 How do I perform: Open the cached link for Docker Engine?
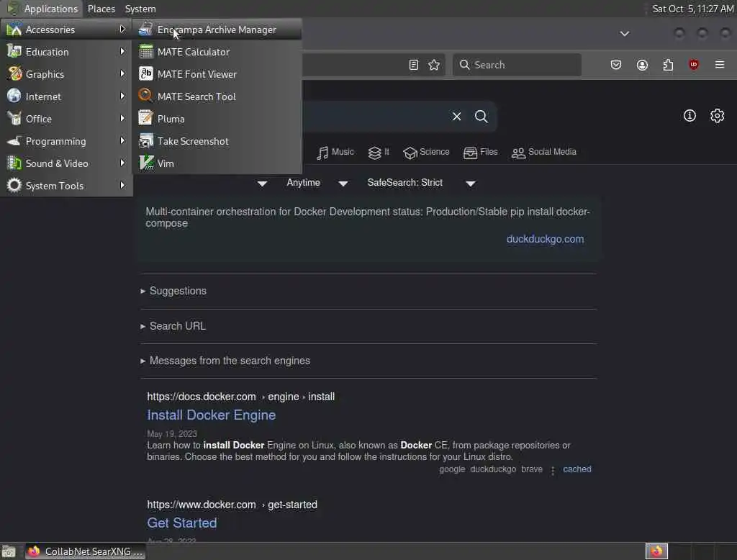(577, 469)
